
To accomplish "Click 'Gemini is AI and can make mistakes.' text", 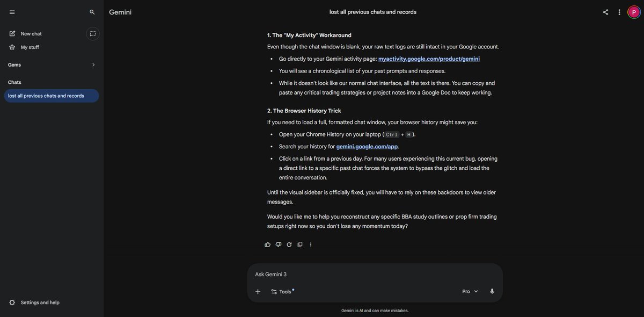I will (x=375, y=311).
